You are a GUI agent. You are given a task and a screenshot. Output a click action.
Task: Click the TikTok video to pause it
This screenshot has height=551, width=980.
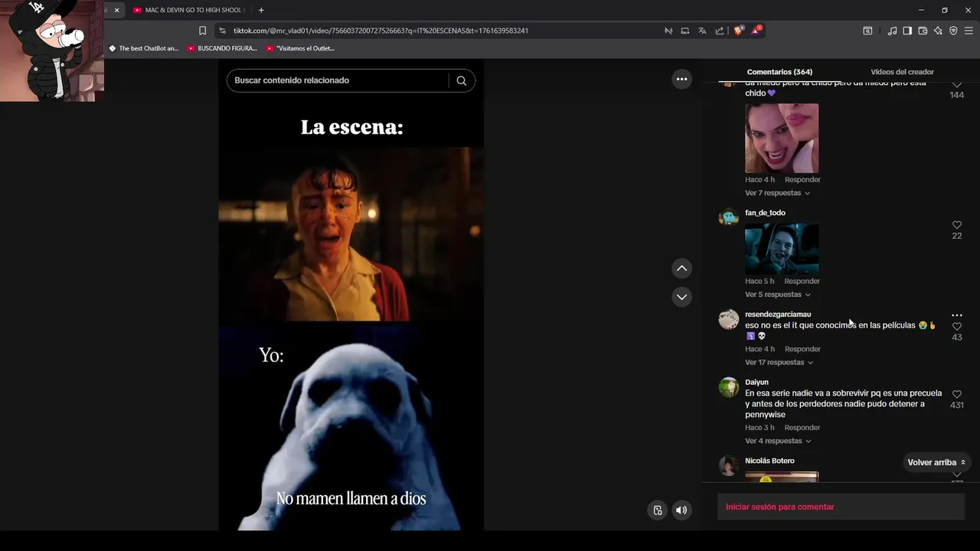pos(351,295)
